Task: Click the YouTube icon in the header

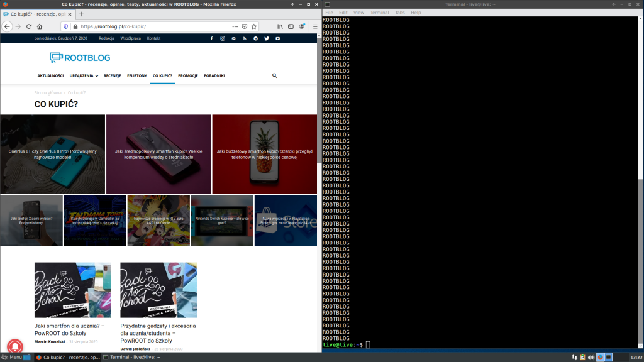Action: [277, 38]
